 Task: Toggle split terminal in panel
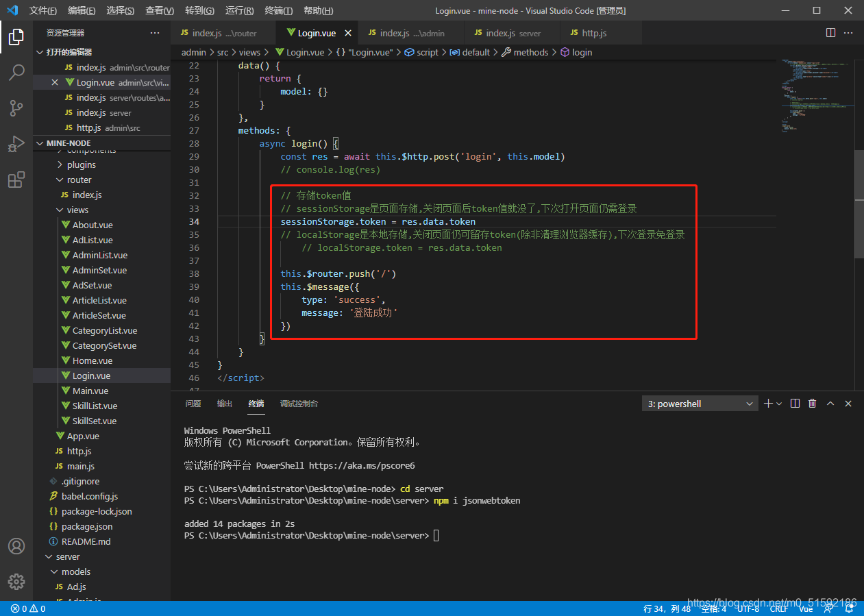coord(795,404)
